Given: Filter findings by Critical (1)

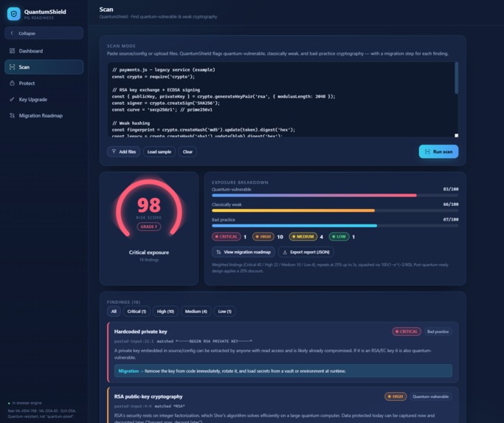Looking at the screenshot, I should click(137, 312).
